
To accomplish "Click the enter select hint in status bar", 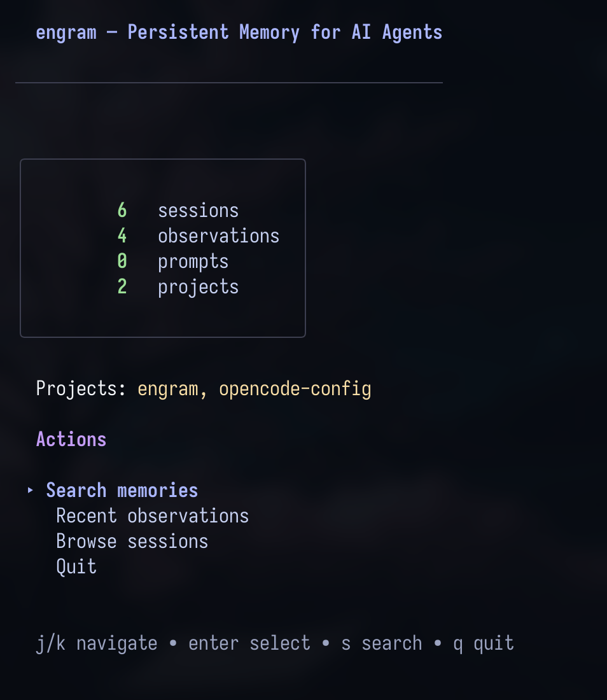I will tap(249, 643).
